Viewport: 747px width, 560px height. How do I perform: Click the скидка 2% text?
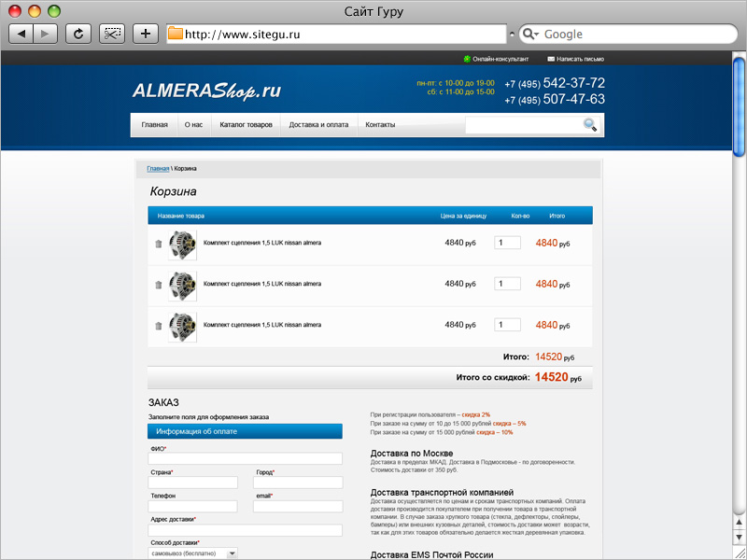pyautogui.click(x=476, y=414)
